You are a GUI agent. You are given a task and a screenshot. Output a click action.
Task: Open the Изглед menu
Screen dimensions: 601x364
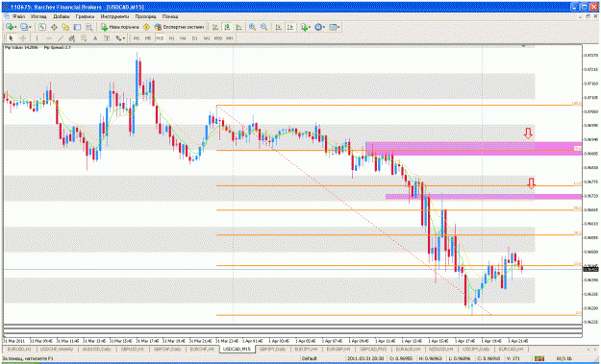click(x=38, y=17)
